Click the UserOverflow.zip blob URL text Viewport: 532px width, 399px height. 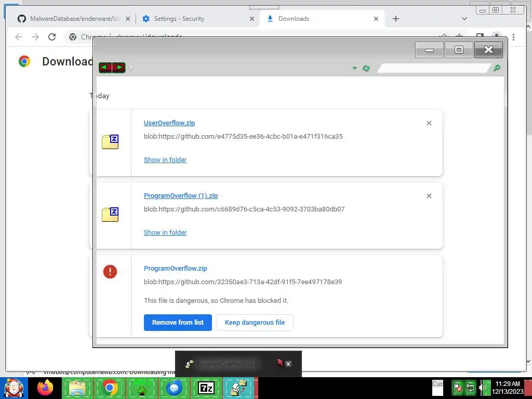click(x=243, y=137)
